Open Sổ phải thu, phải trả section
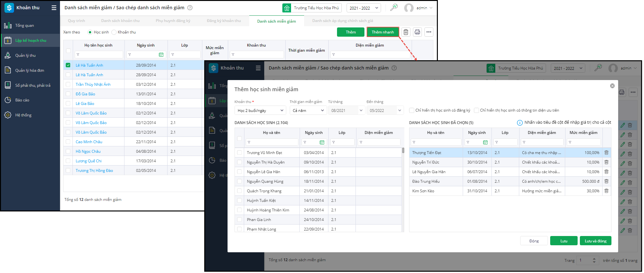This screenshot has height=273, width=644. coord(33,85)
